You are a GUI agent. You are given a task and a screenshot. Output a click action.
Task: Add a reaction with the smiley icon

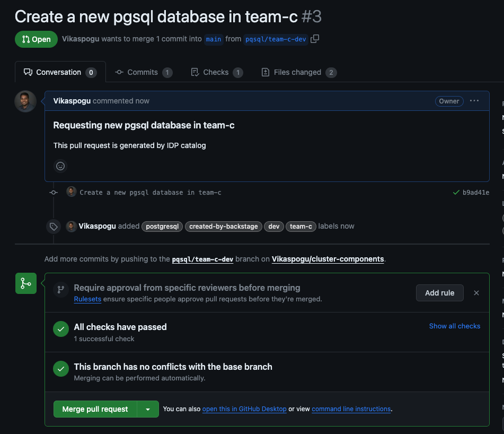[60, 166]
